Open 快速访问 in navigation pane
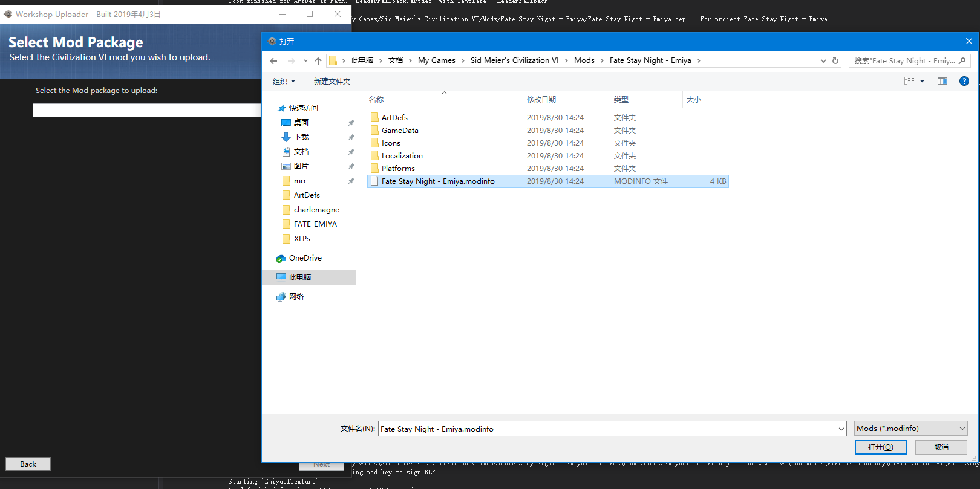Image resolution: width=980 pixels, height=489 pixels. coord(303,108)
